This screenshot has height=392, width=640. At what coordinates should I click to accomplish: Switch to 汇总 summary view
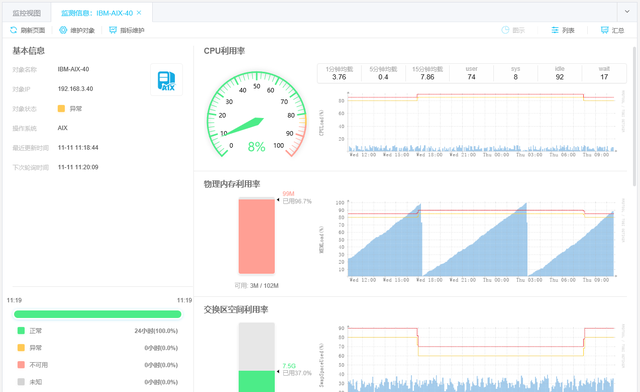coord(613,30)
